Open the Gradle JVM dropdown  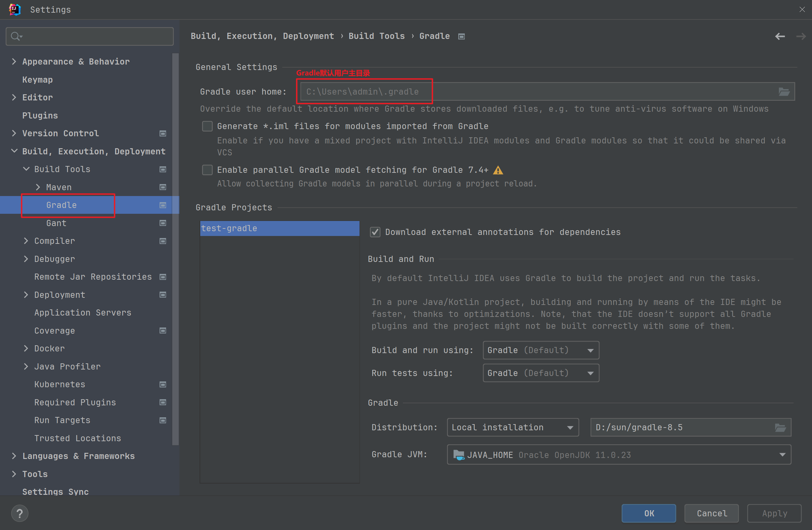619,455
